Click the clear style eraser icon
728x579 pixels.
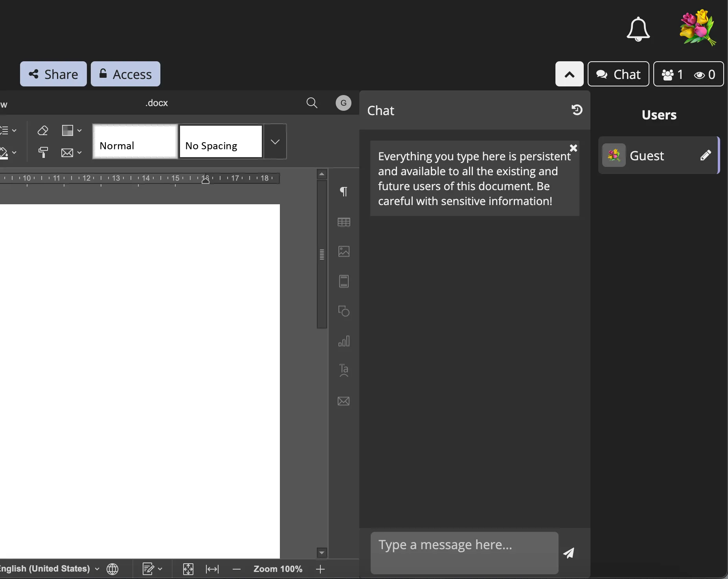pyautogui.click(x=43, y=130)
